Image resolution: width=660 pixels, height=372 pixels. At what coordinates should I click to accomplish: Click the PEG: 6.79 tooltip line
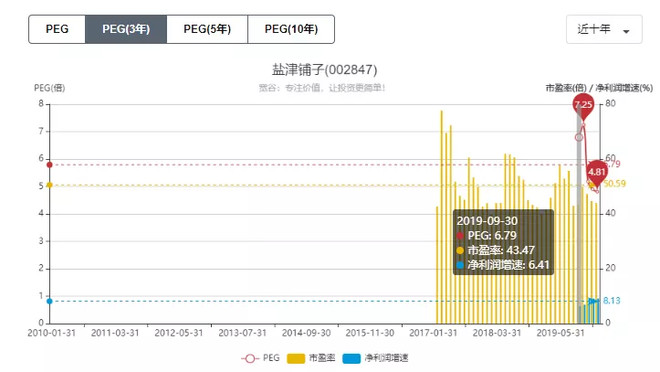pos(487,236)
